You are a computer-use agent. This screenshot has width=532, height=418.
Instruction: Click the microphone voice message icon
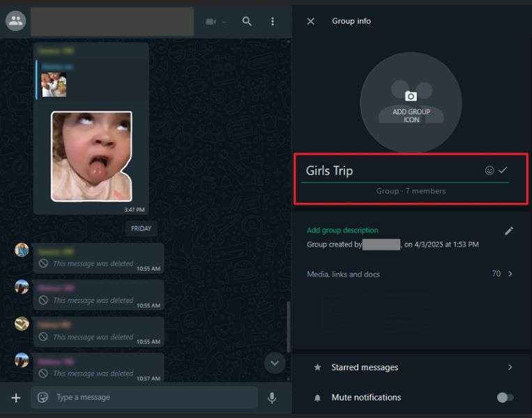click(272, 398)
